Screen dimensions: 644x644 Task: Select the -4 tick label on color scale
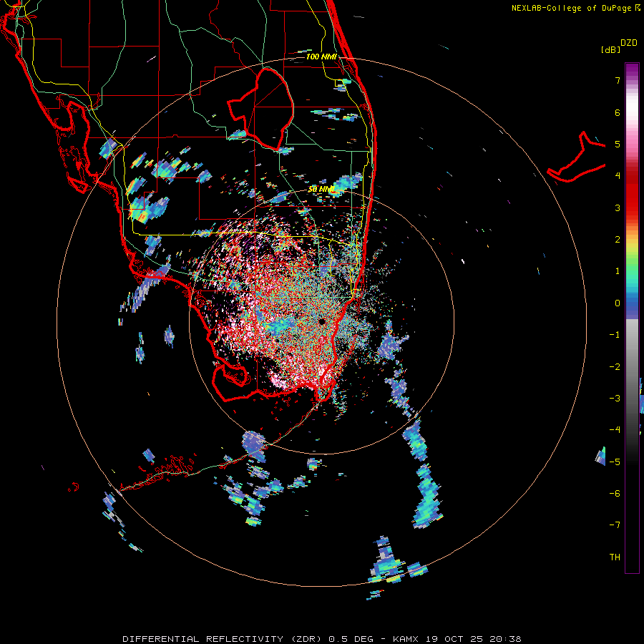pos(615,430)
